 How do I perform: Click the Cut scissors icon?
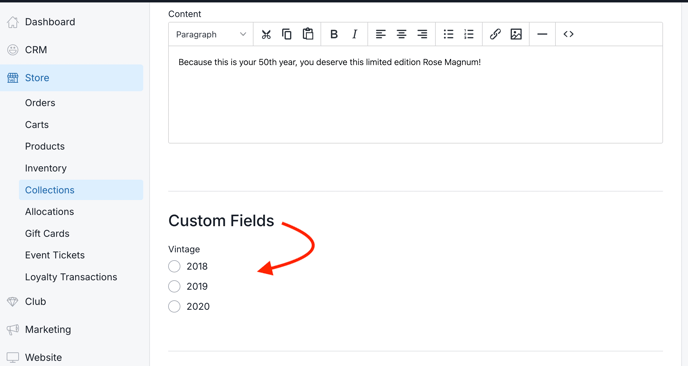click(266, 34)
